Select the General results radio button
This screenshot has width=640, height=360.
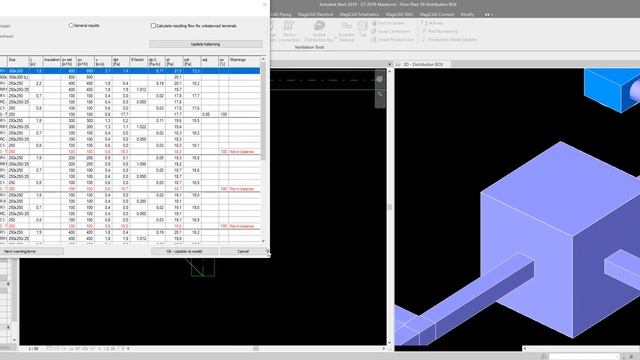[71, 25]
